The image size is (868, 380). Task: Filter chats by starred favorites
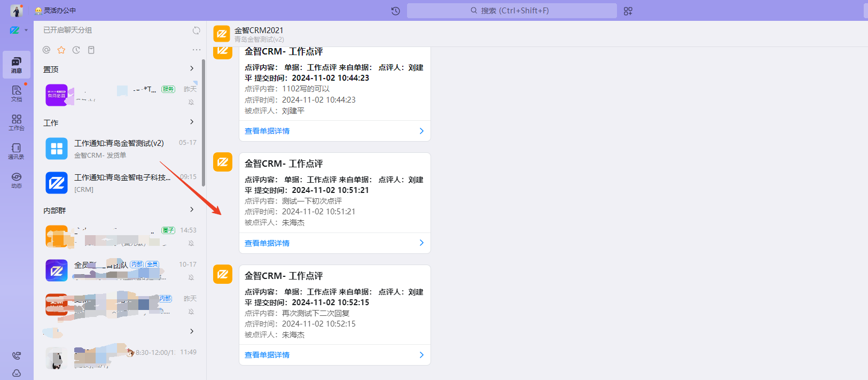[x=61, y=50]
